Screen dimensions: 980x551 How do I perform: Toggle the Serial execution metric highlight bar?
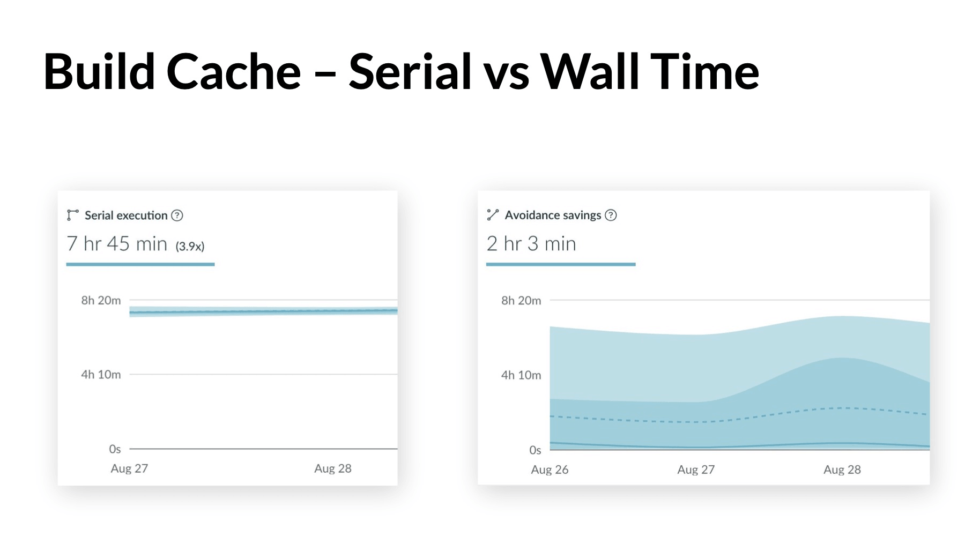point(140,264)
